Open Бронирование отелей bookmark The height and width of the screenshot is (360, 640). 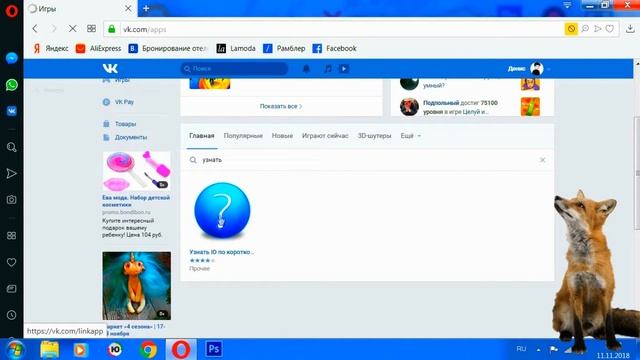[x=168, y=48]
